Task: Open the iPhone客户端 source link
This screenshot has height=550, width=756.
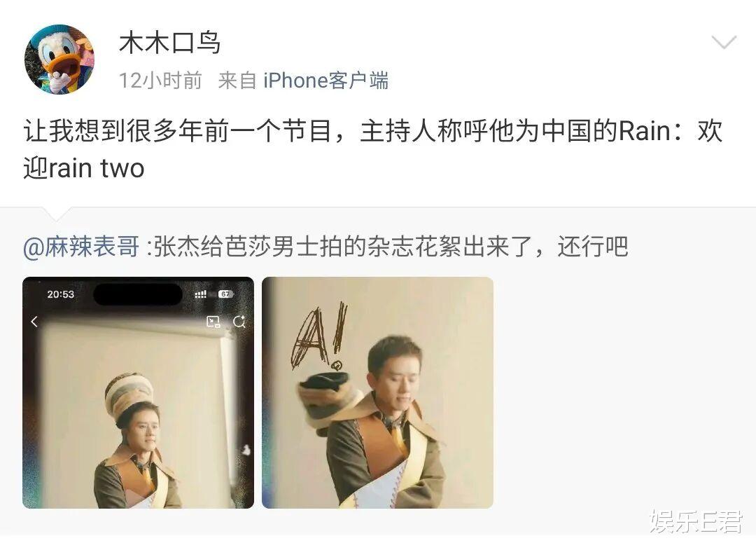Action: [x=325, y=81]
